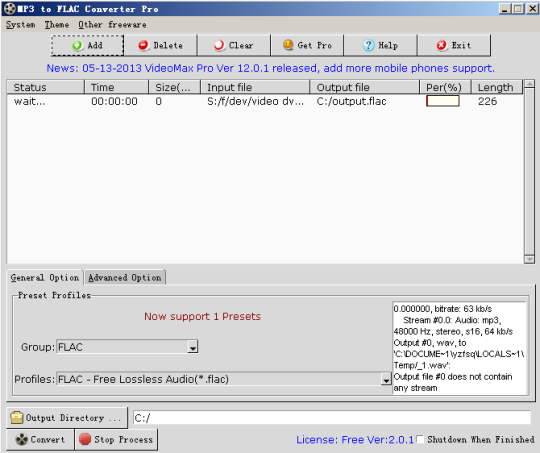The image size is (540, 453).
Task: Sort by the Status column header
Action: pyautogui.click(x=45, y=87)
